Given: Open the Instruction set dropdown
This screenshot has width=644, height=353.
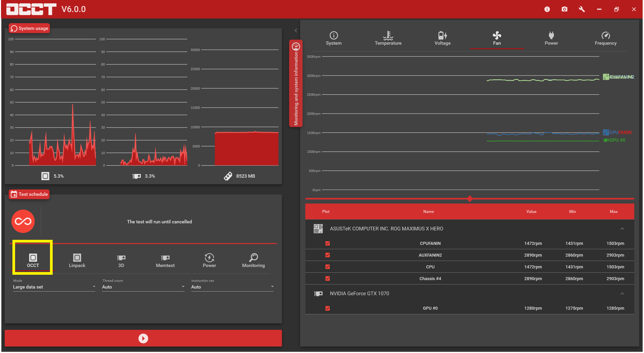Looking at the screenshot, I should [x=232, y=287].
